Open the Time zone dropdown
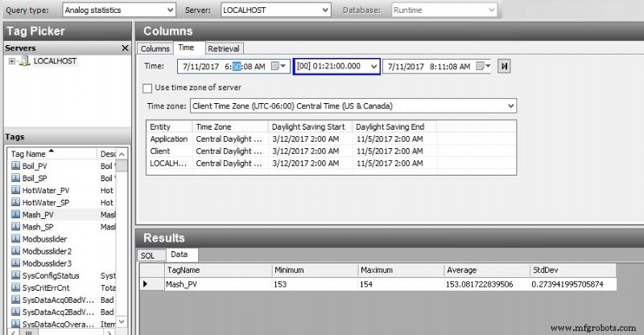The height and width of the screenshot is (335, 644). [510, 106]
